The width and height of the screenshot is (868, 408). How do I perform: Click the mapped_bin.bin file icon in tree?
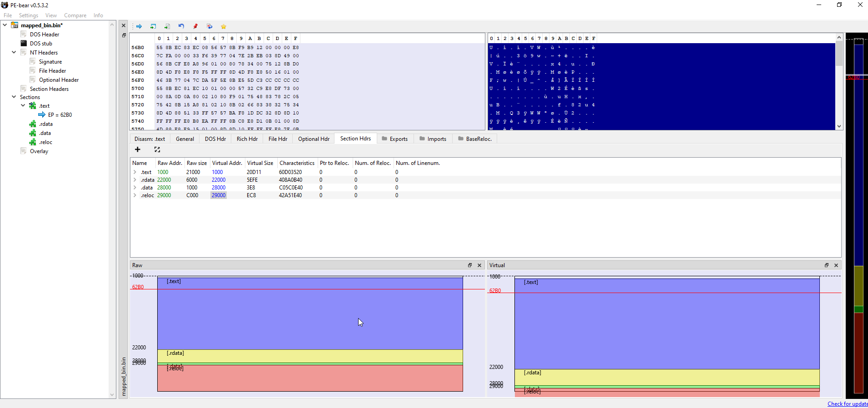(x=15, y=25)
